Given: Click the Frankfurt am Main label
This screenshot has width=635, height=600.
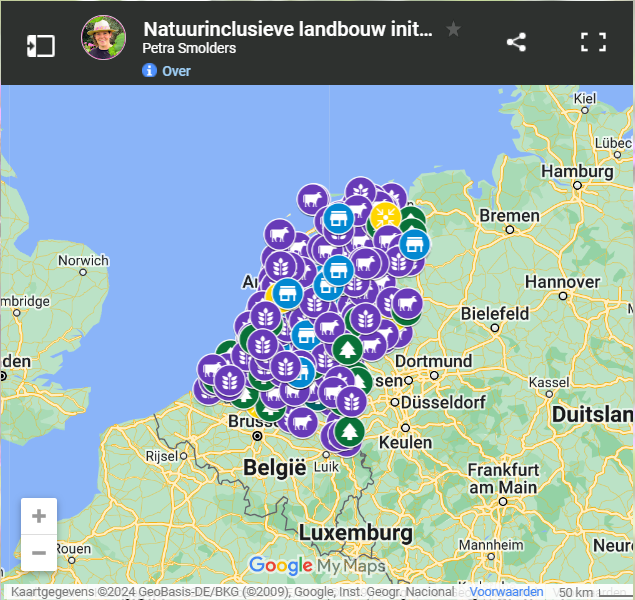Looking at the screenshot, I should (503, 479).
